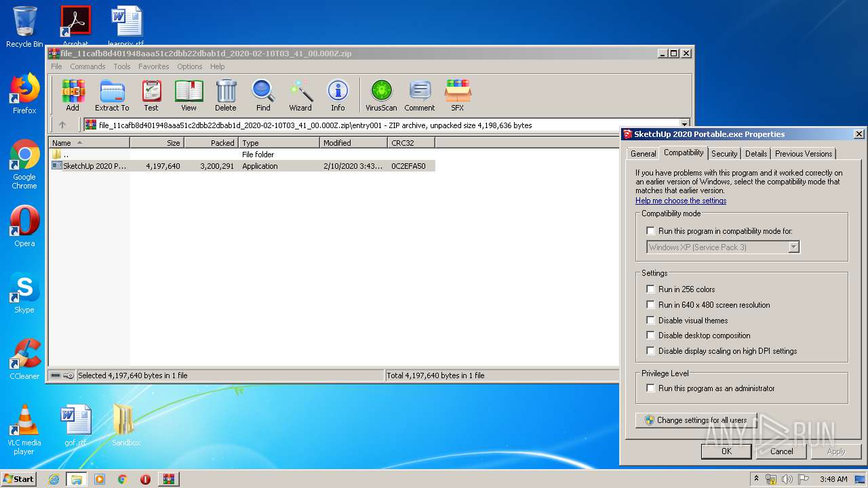The width and height of the screenshot is (868, 488).
Task: Open gof.rtf document on desktop
Action: (x=75, y=426)
